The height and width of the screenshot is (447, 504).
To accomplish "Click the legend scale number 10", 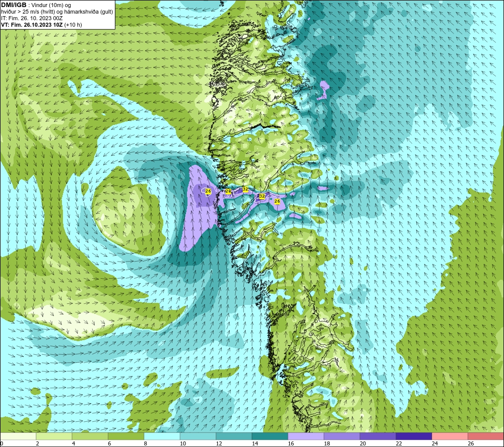I will click(183, 443).
